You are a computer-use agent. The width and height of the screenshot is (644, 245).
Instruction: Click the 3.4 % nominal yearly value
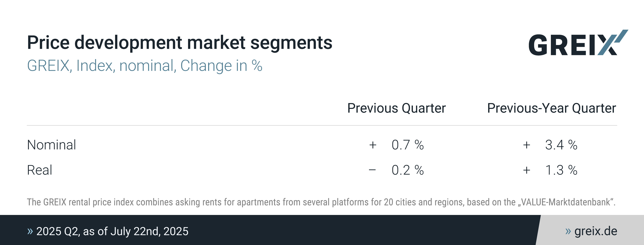pyautogui.click(x=561, y=145)
